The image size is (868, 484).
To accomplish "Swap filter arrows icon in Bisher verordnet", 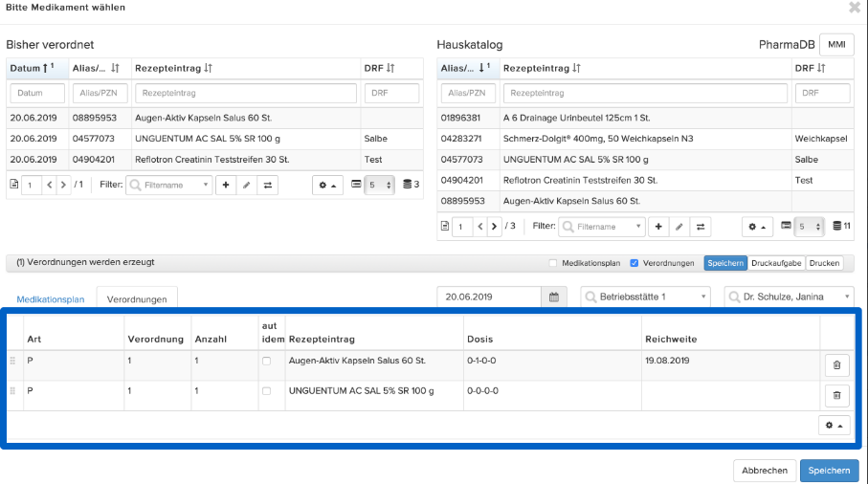I will click(267, 185).
